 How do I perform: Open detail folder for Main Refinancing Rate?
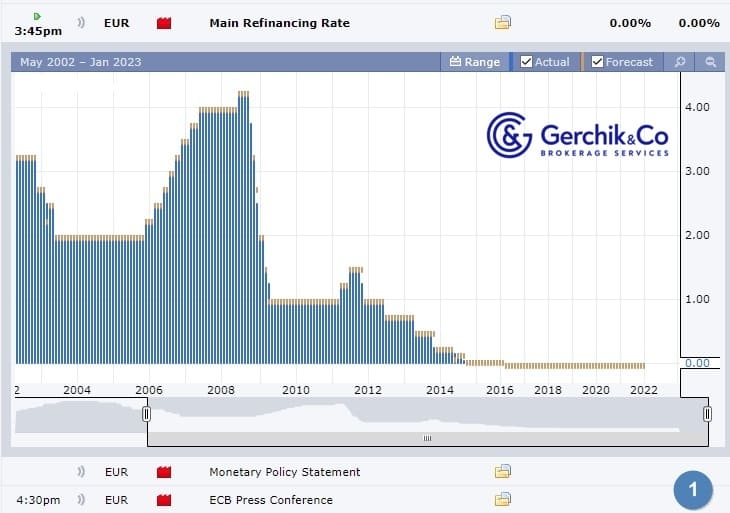[503, 23]
